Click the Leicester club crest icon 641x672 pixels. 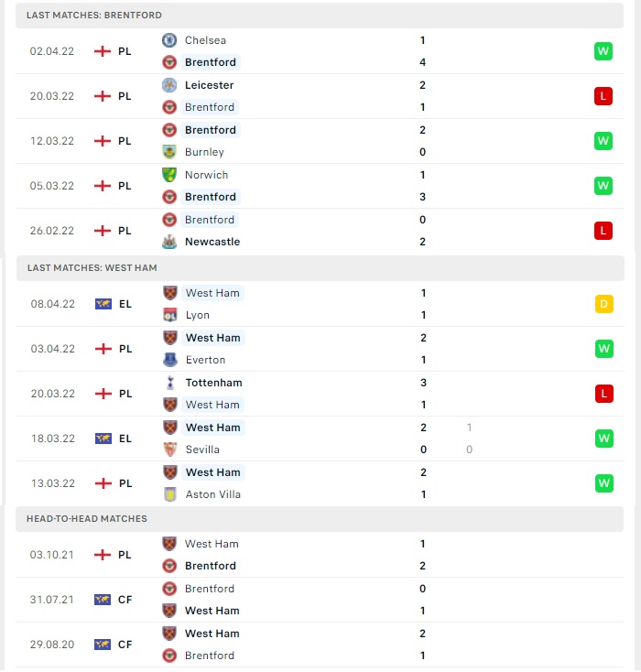click(169, 85)
